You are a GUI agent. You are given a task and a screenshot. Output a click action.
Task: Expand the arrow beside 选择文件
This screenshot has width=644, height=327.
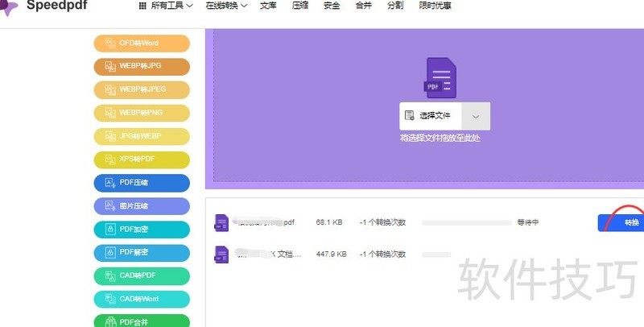click(476, 116)
